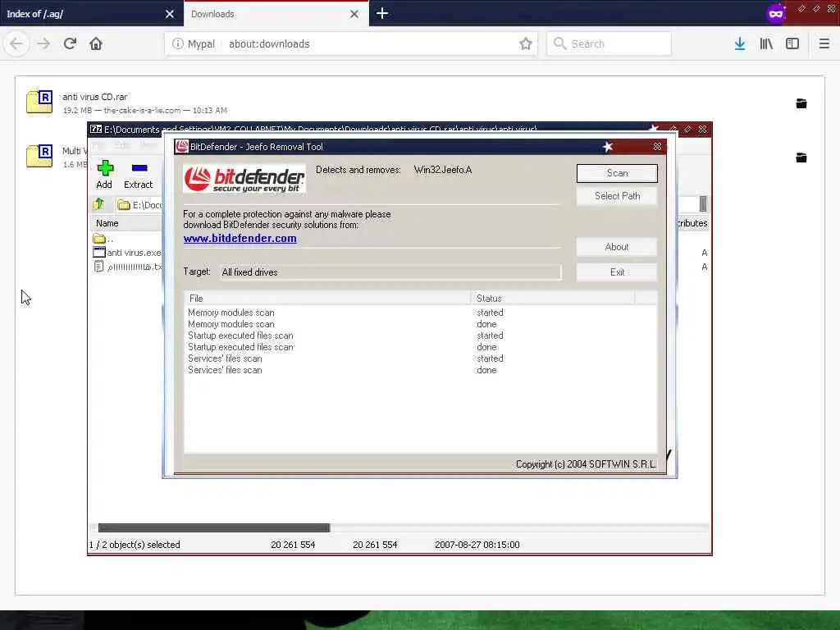
Task: Show site information icon beside Mypal
Action: (178, 44)
